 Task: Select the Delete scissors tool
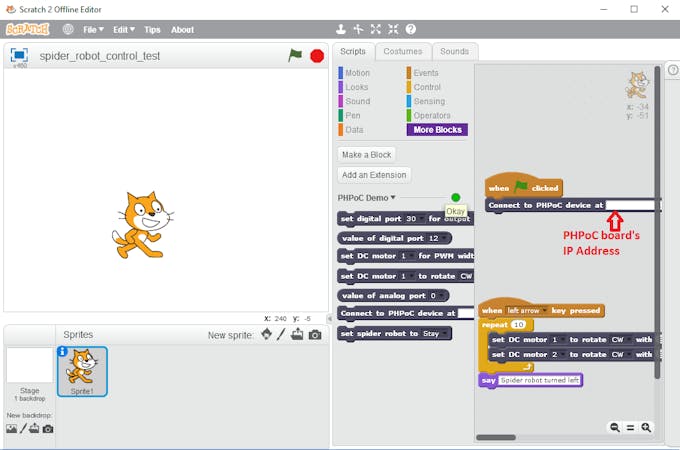pos(358,29)
